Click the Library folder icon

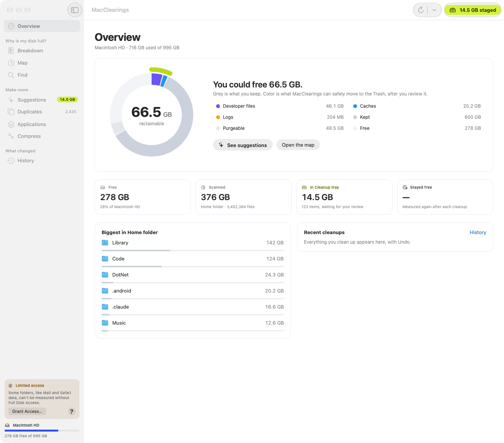[x=105, y=243]
